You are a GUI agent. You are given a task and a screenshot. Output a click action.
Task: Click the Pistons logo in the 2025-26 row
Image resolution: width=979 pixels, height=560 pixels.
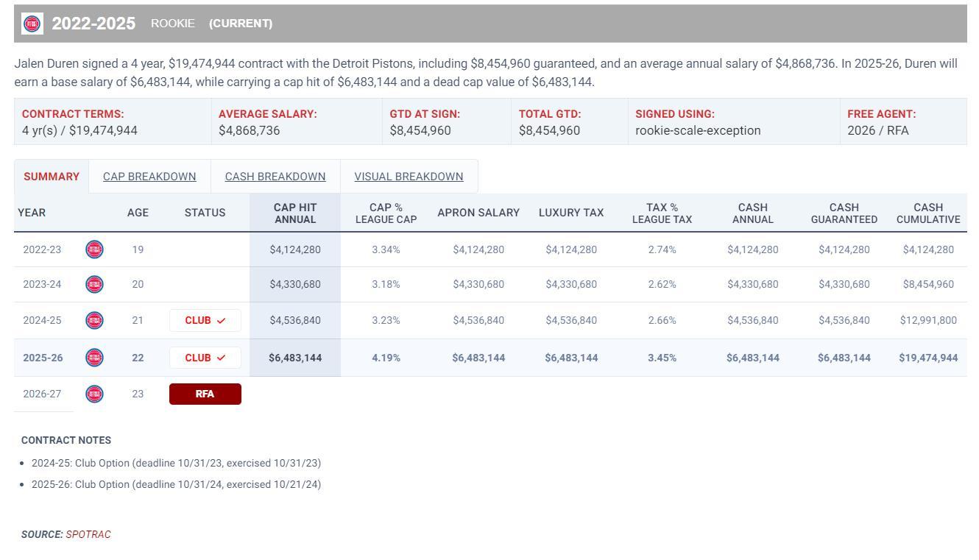[x=94, y=358]
